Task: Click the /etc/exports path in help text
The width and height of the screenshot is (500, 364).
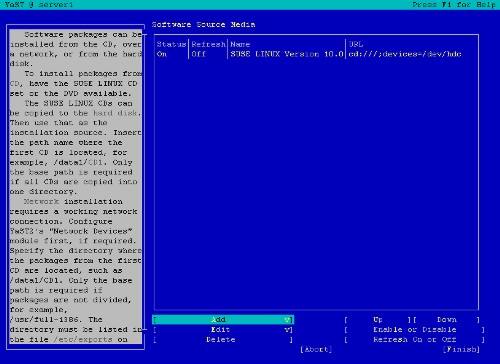Action: pyautogui.click(x=83, y=339)
